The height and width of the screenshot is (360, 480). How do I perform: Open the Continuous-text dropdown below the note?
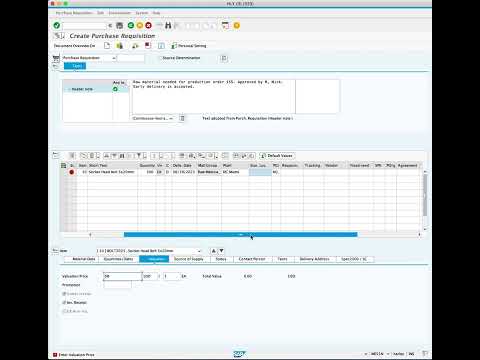pos(171,118)
